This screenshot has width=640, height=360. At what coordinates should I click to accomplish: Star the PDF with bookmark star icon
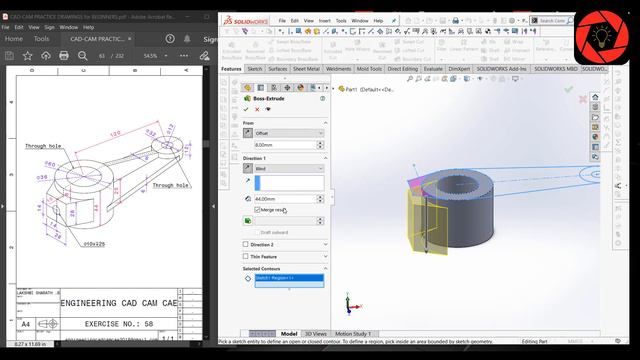click(27, 56)
